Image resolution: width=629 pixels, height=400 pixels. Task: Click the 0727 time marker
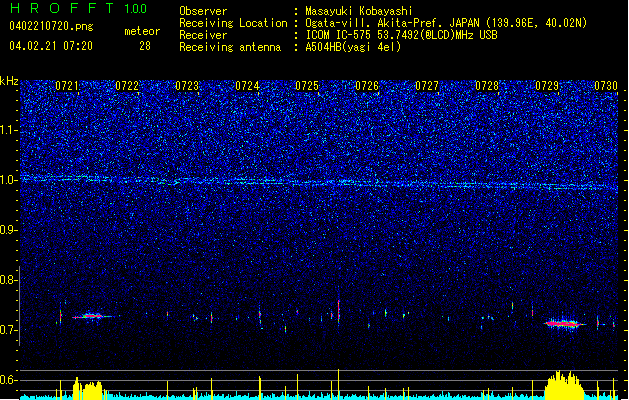pyautogui.click(x=427, y=86)
